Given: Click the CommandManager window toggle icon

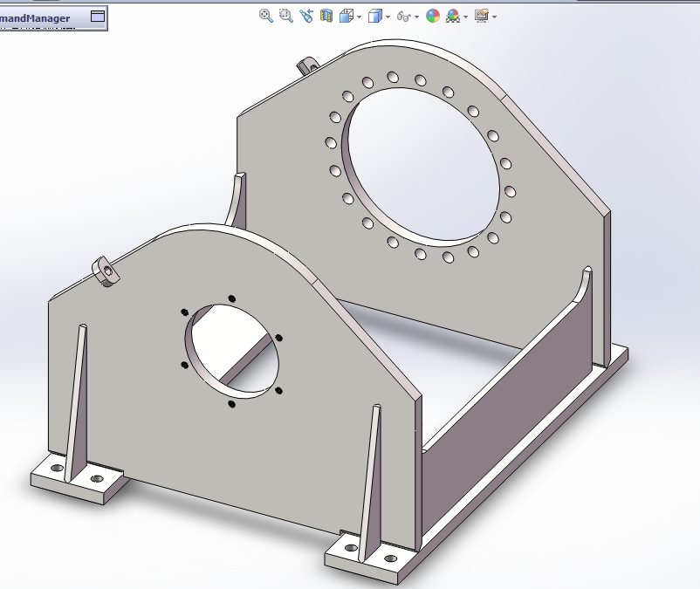Looking at the screenshot, I should [x=98, y=17].
